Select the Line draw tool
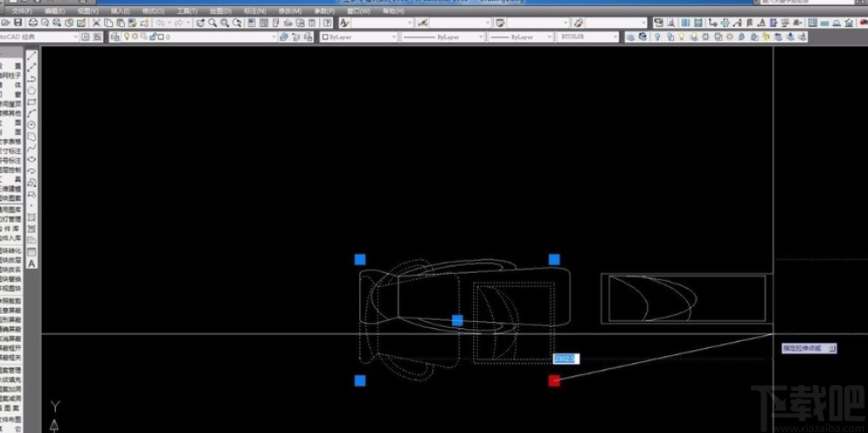 (x=32, y=55)
